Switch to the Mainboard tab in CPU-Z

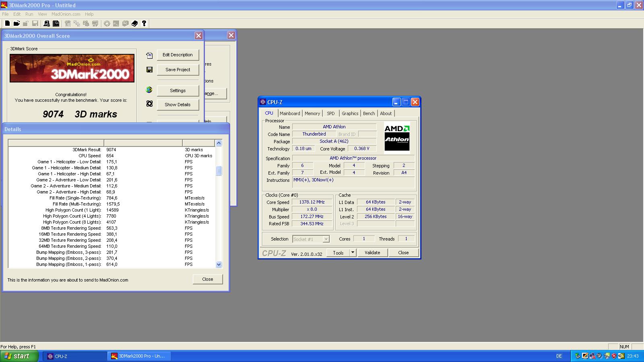point(290,113)
